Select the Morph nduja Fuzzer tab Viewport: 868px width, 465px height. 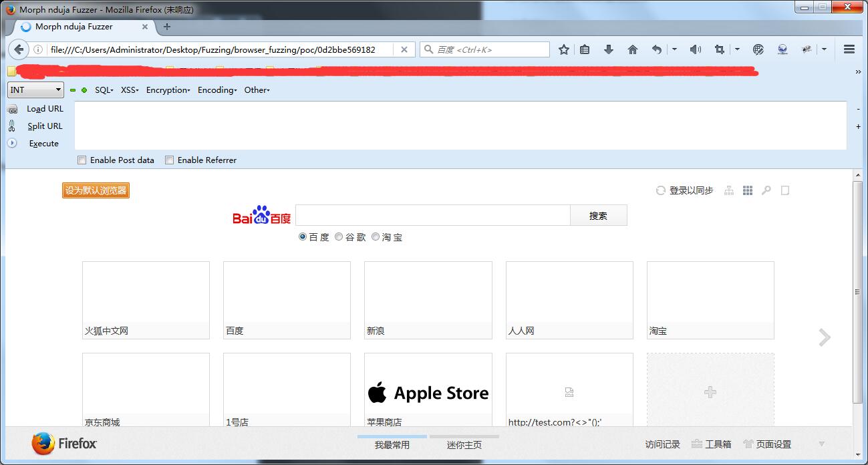click(84, 27)
